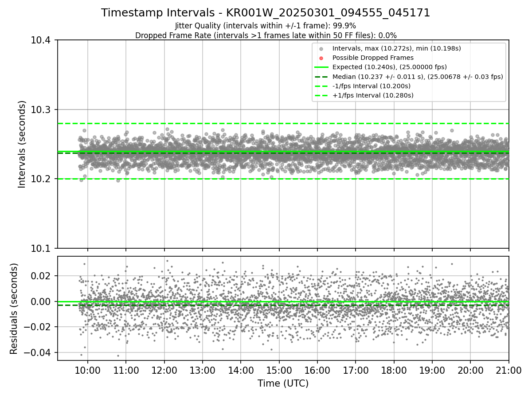Click the 19:00 time tick label
532x399 pixels.
pyautogui.click(x=432, y=370)
